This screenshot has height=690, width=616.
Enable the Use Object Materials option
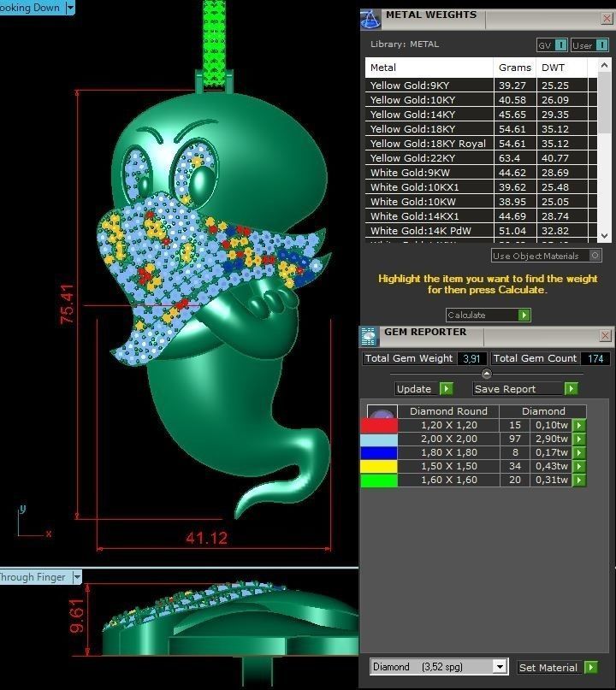coord(595,256)
